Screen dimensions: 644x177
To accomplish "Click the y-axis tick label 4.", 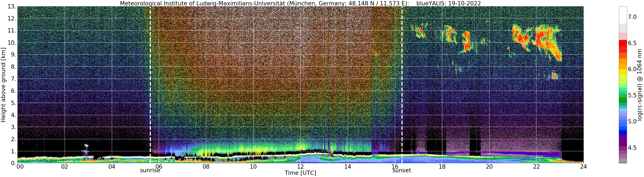I will (x=14, y=115).
